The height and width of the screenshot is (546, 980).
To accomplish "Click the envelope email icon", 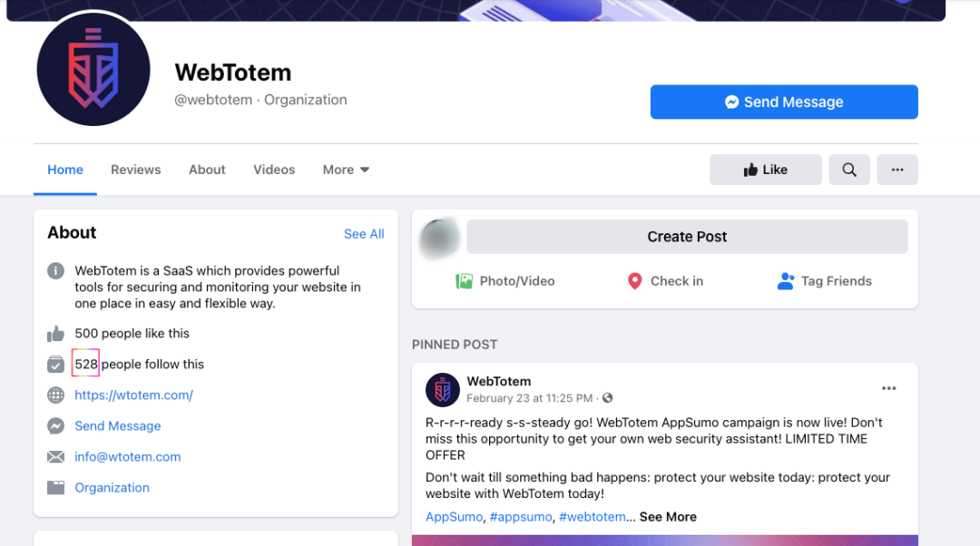I will 55,457.
